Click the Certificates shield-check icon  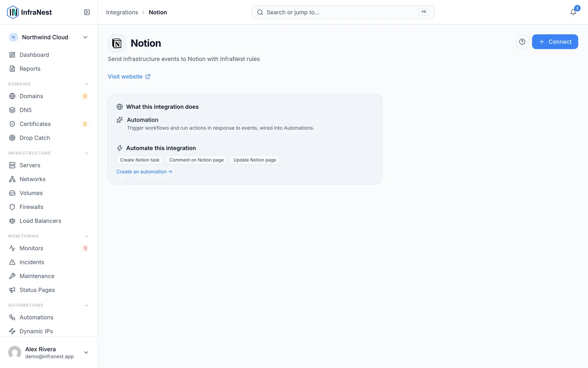[x=12, y=124]
